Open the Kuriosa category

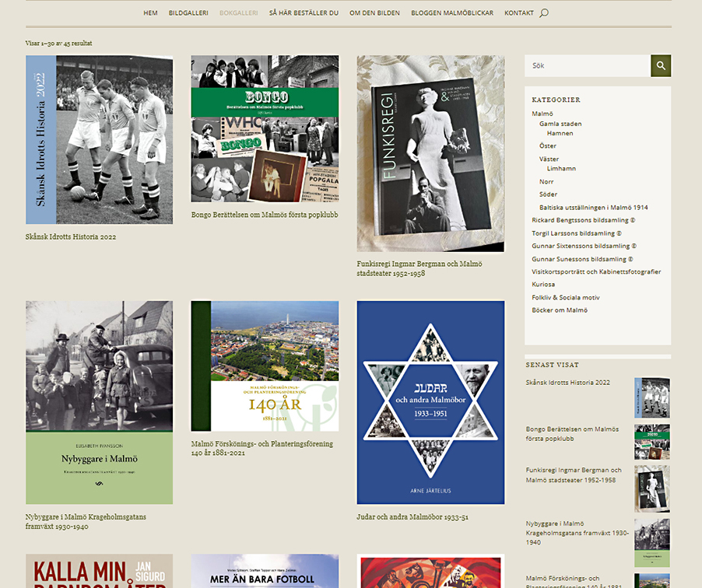coord(543,284)
